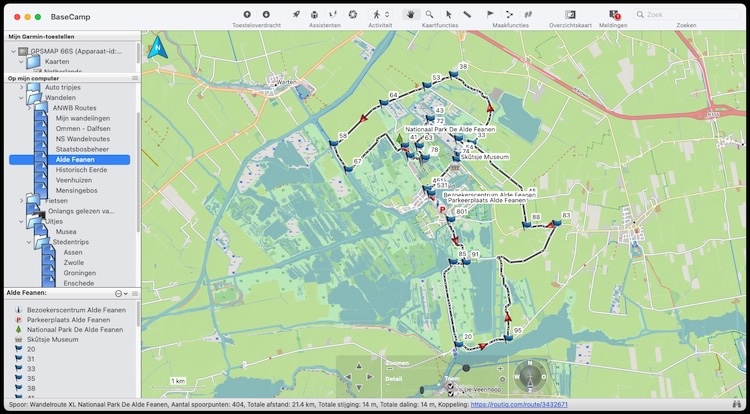Click the Zoomen slider knob
The height and width of the screenshot is (414, 750).
[466, 368]
